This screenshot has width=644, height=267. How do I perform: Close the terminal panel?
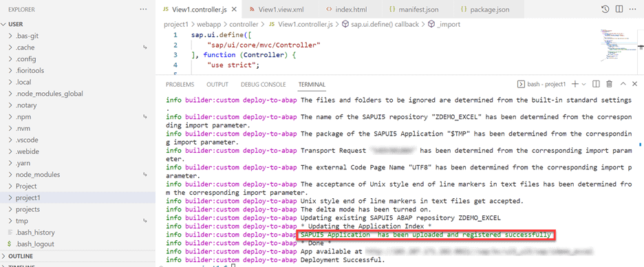coord(634,84)
